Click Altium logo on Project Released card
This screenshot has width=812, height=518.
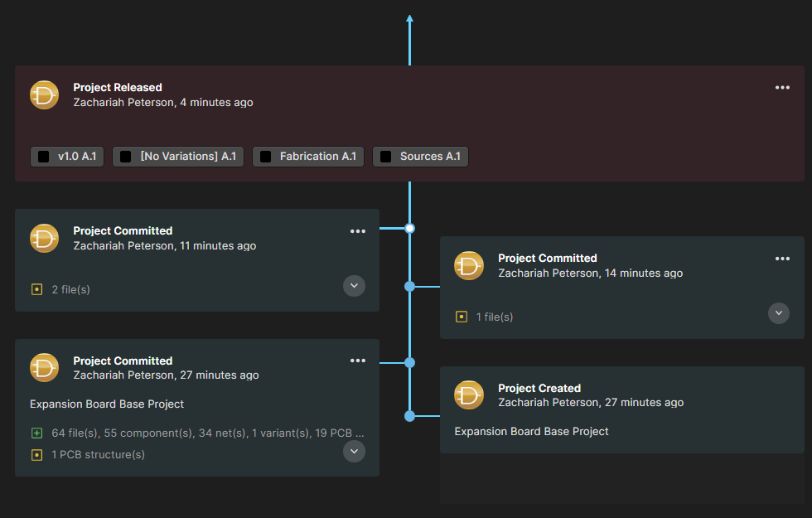44,94
